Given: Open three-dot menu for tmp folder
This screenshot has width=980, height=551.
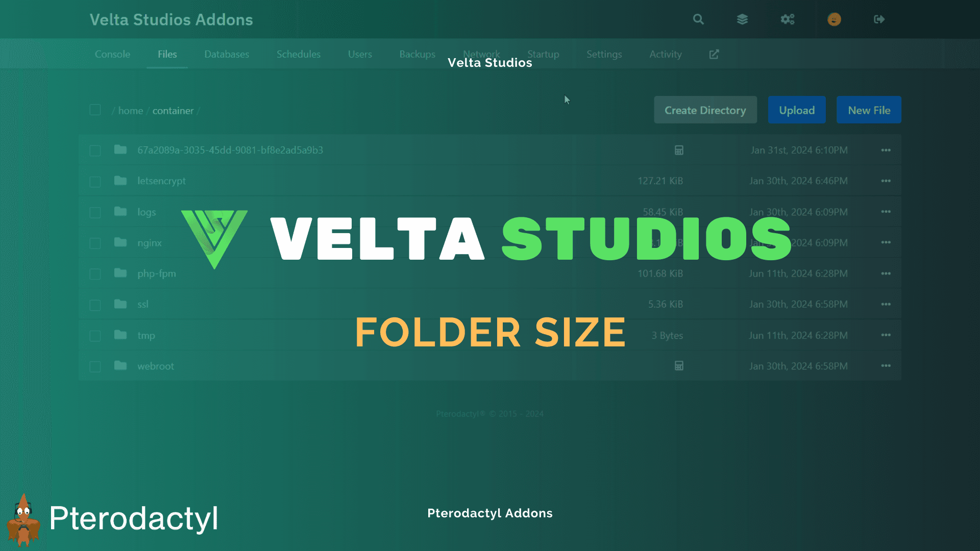Looking at the screenshot, I should click(886, 335).
